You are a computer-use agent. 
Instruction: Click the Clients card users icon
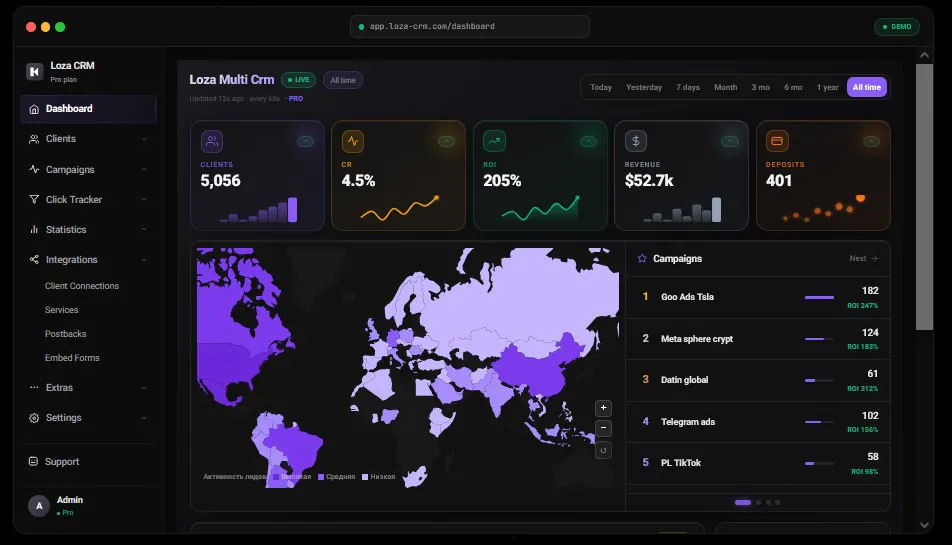tap(212, 141)
